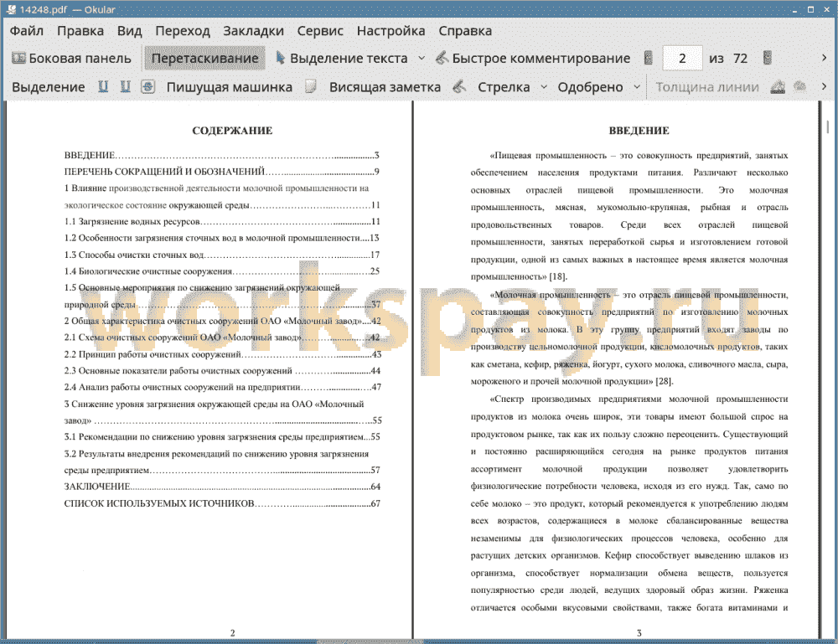Maximize the Okular window
The image size is (838, 644).
click(810, 9)
